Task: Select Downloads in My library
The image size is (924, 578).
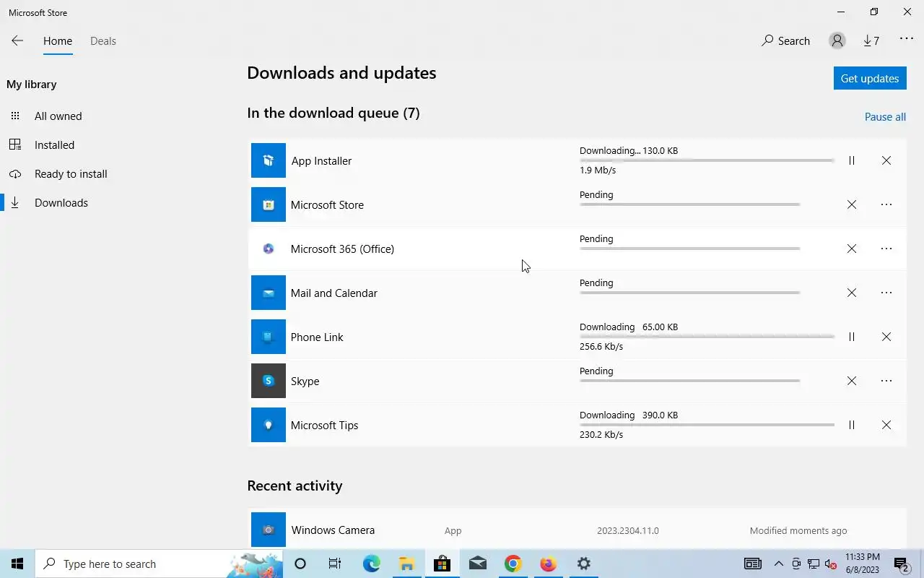Action: (61, 203)
